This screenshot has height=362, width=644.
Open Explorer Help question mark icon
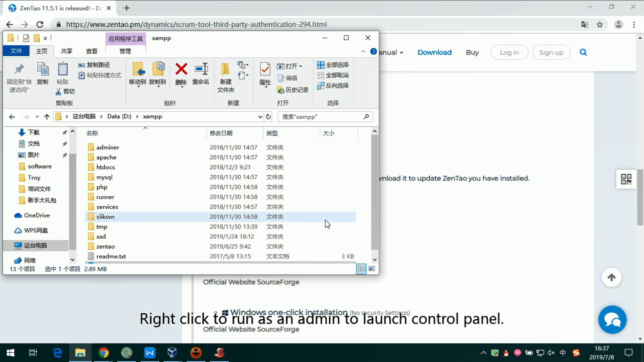coord(373,51)
